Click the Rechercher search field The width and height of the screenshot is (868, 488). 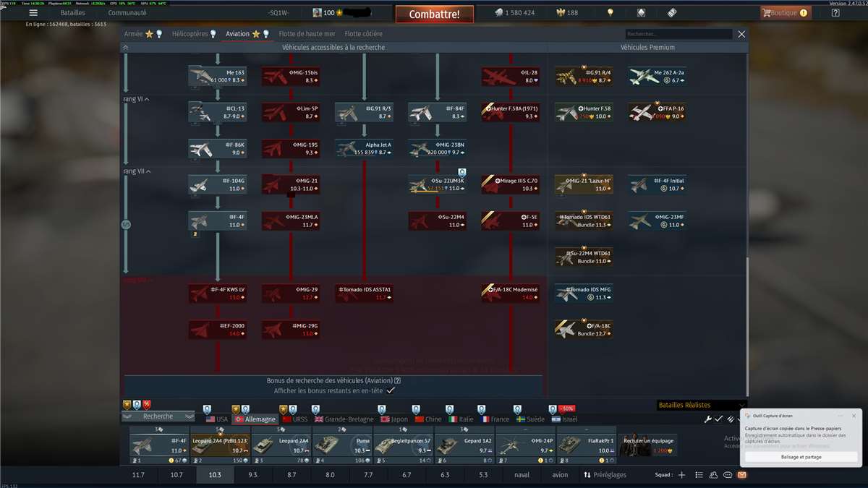pyautogui.click(x=678, y=34)
